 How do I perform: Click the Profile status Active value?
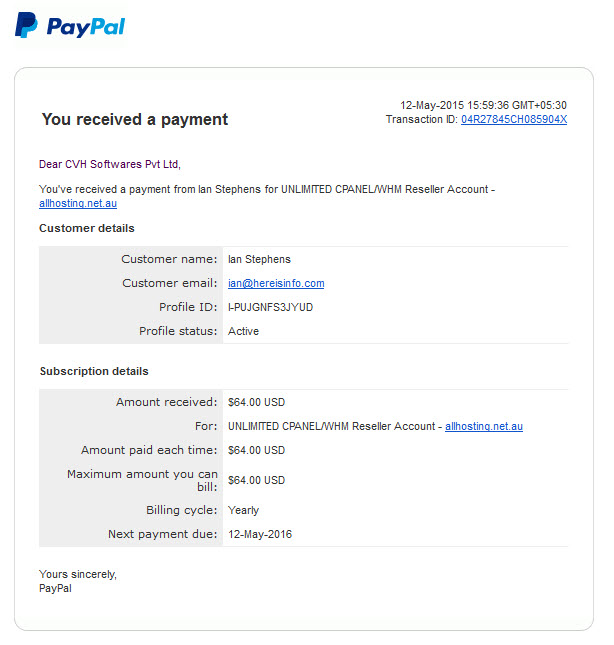(243, 331)
